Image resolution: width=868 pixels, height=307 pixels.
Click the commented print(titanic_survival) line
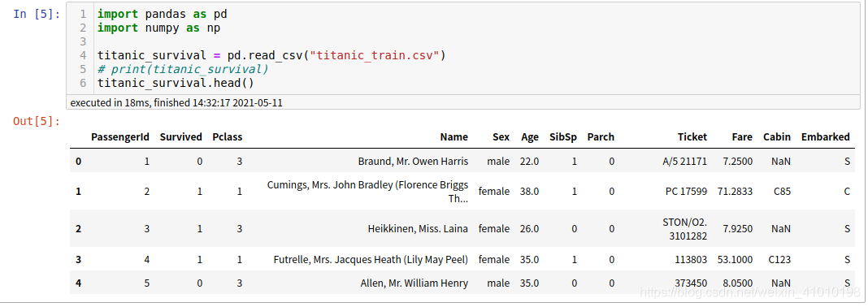pyautogui.click(x=183, y=69)
